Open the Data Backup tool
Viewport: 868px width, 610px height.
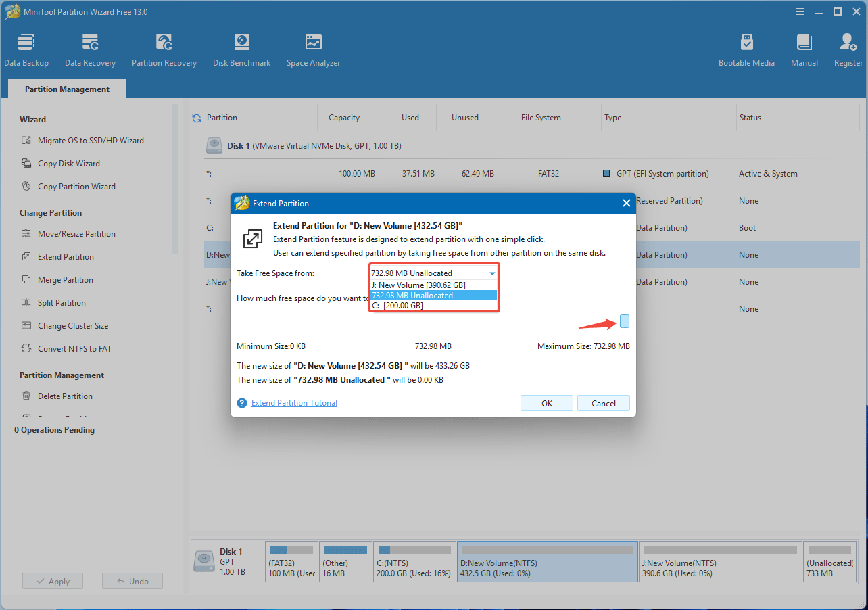pos(26,49)
